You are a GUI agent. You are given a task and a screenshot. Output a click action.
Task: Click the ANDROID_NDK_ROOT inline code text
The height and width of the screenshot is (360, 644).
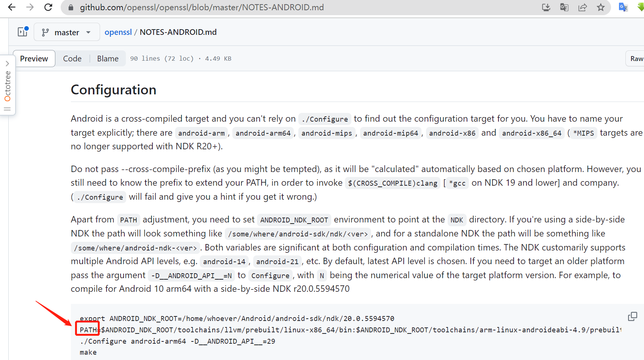294,220
